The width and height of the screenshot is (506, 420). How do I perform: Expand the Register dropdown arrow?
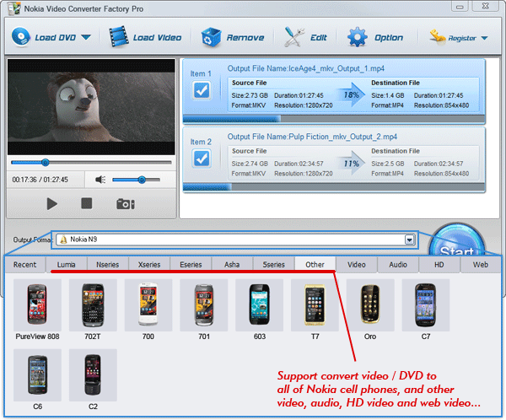point(484,38)
